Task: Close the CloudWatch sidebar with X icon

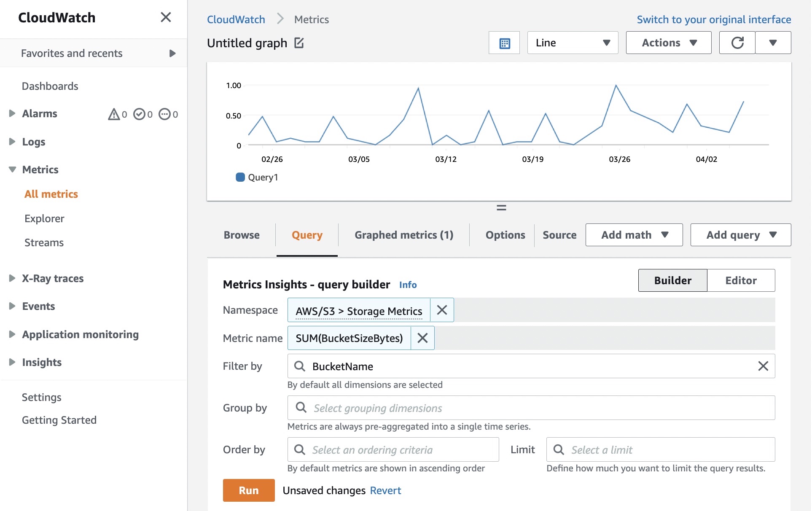Action: pyautogui.click(x=166, y=17)
